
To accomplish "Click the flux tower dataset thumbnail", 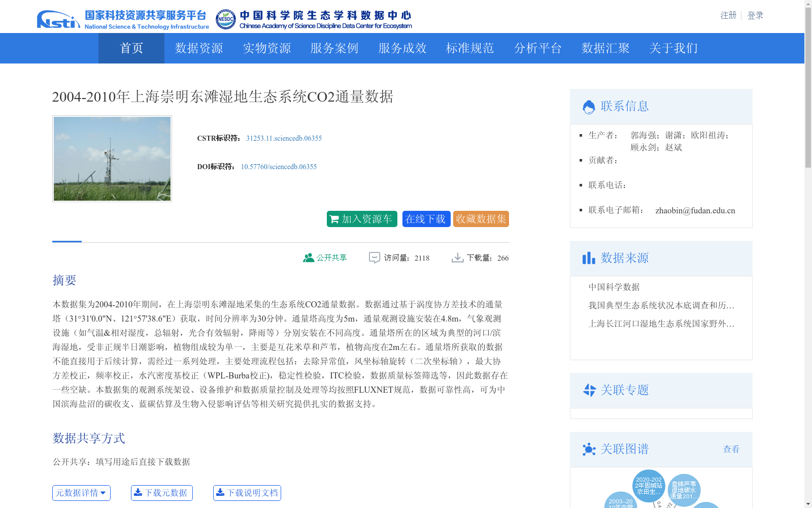I will pos(112,158).
